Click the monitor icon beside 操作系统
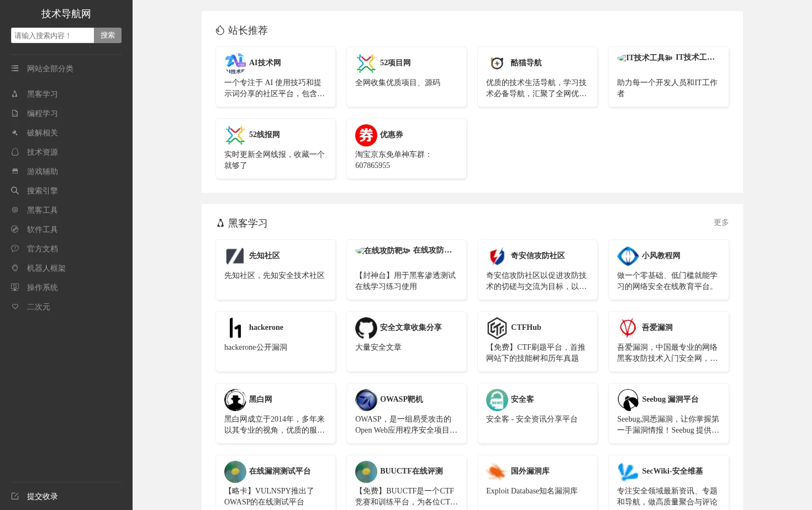812x510 pixels. point(15,287)
